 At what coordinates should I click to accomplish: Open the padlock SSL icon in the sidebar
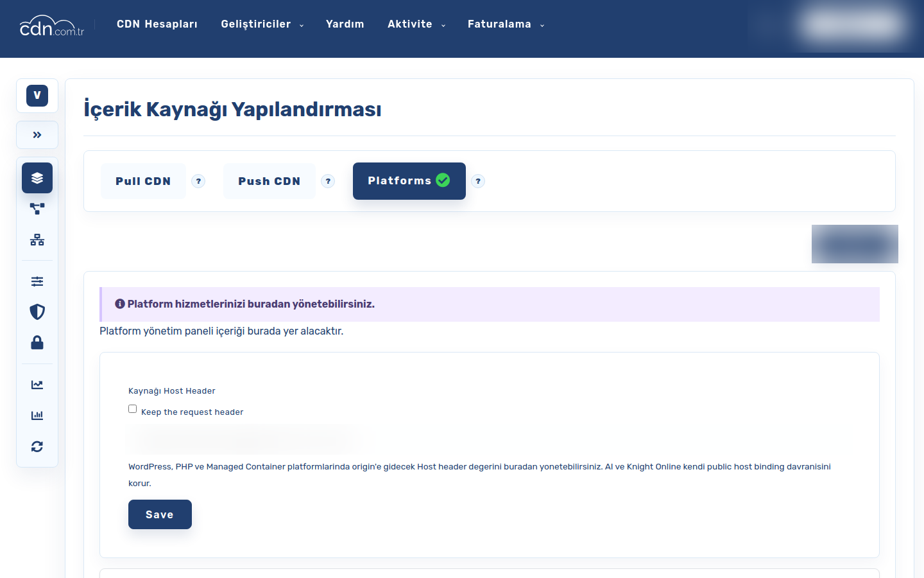click(37, 342)
